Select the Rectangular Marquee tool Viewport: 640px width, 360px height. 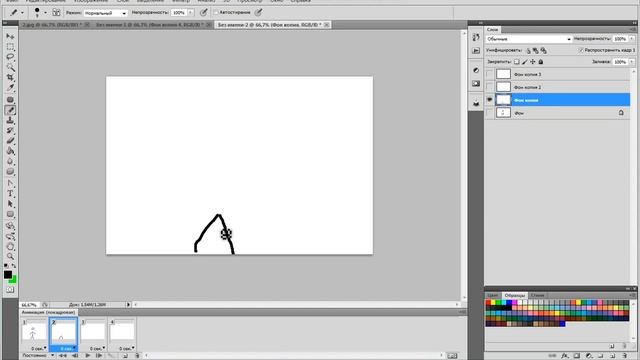pos(10,47)
